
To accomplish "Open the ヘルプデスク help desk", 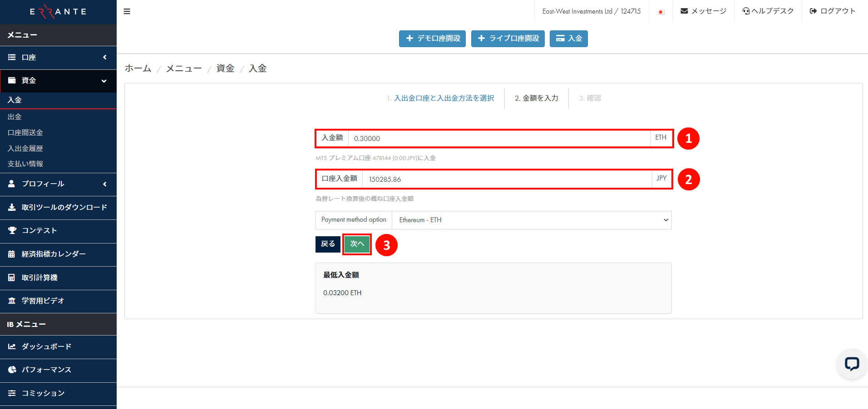I will point(768,10).
